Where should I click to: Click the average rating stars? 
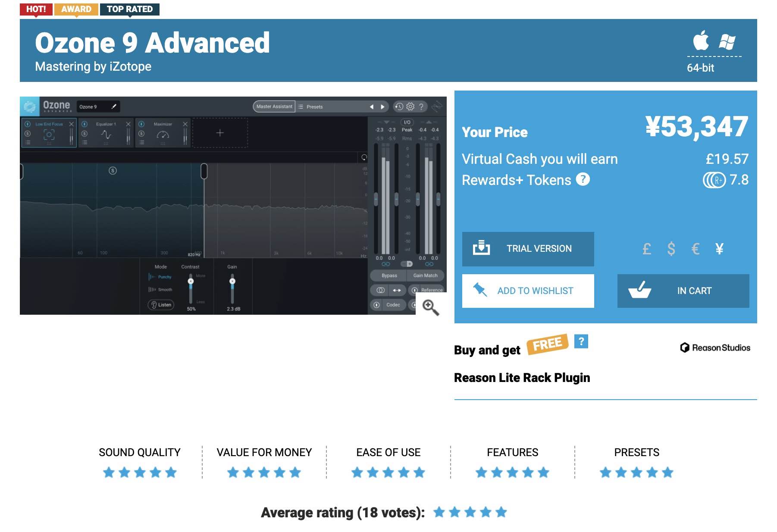tap(470, 512)
